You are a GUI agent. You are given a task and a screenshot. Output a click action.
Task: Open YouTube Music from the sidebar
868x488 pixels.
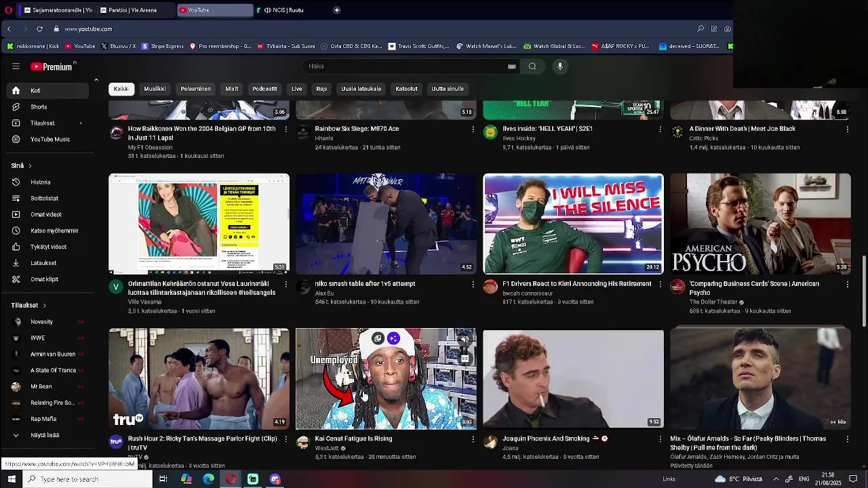[47, 140]
